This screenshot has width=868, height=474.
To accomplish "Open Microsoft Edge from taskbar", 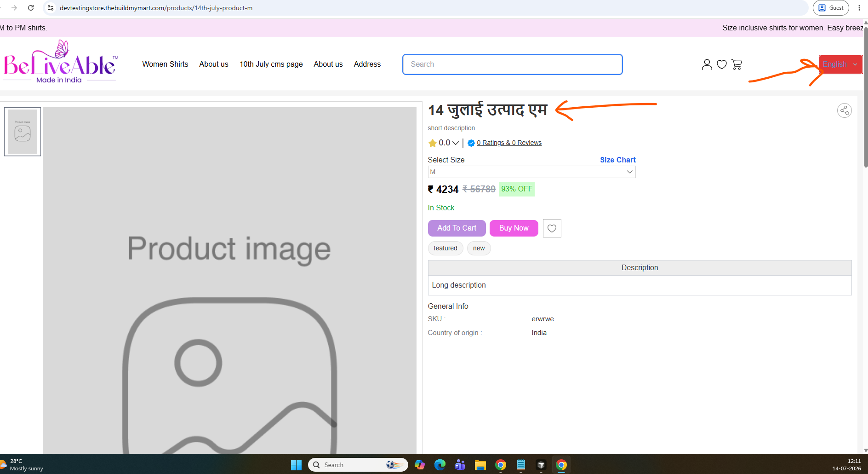I will pos(440,465).
